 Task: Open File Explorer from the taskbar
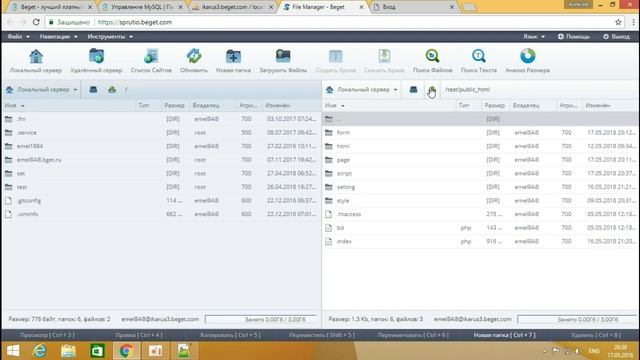pos(68,351)
